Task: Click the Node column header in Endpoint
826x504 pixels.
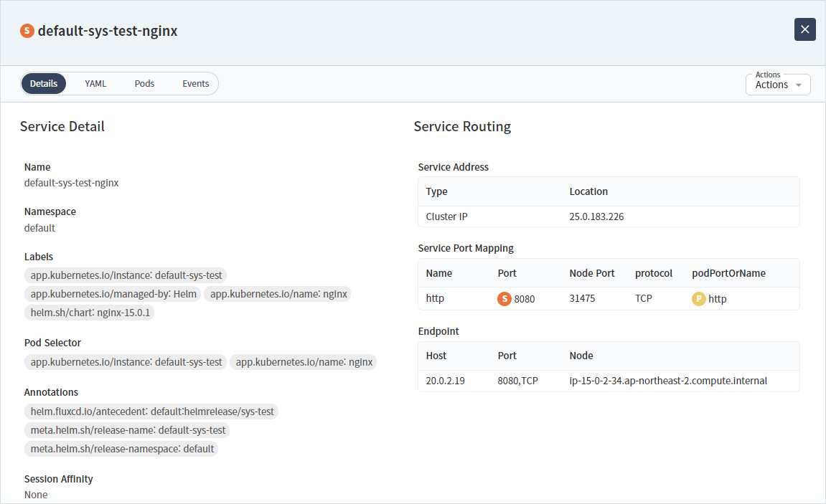Action: (581, 356)
